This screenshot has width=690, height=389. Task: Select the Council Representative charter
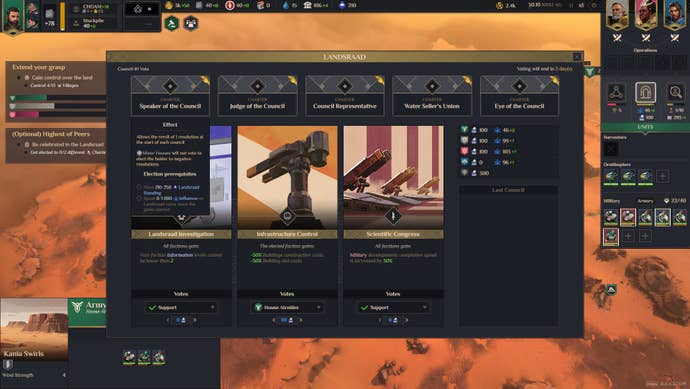345,96
